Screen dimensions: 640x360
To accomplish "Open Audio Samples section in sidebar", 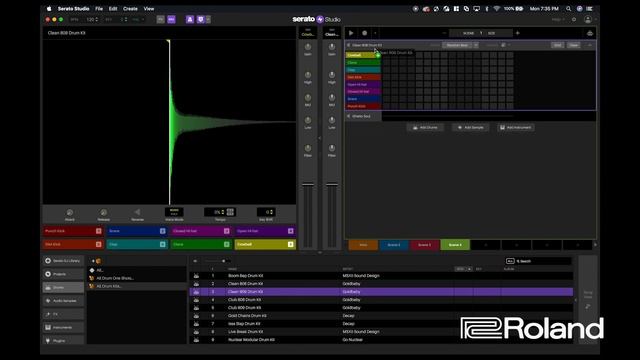I will [x=63, y=301].
